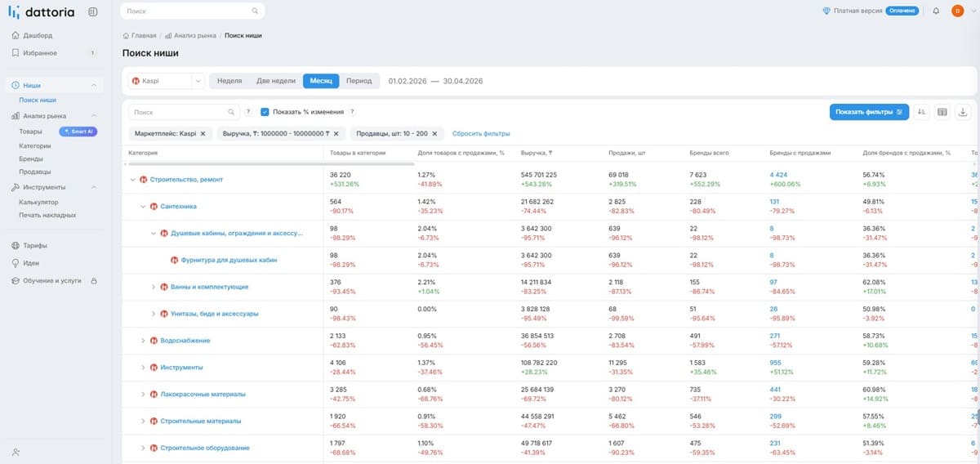
Task: Switch to the Неделя period tab
Action: pyautogui.click(x=229, y=81)
